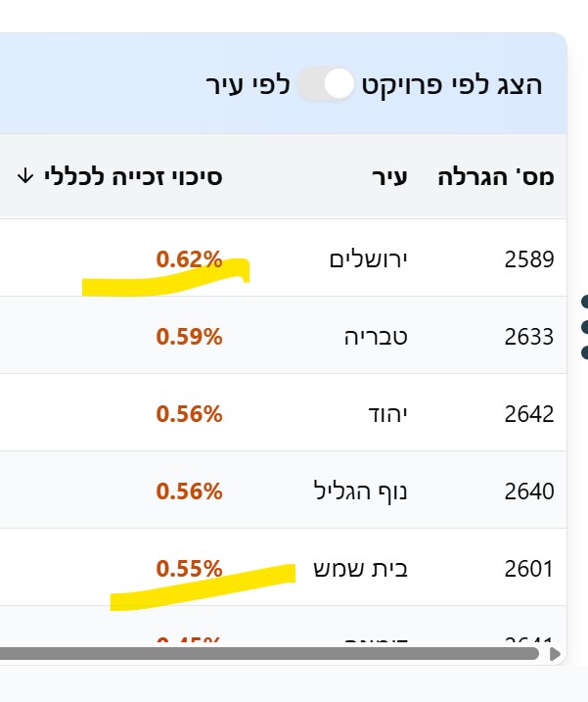Click the 0.59% chance value
Image resolution: width=588 pixels, height=702 pixels.
[x=190, y=337]
